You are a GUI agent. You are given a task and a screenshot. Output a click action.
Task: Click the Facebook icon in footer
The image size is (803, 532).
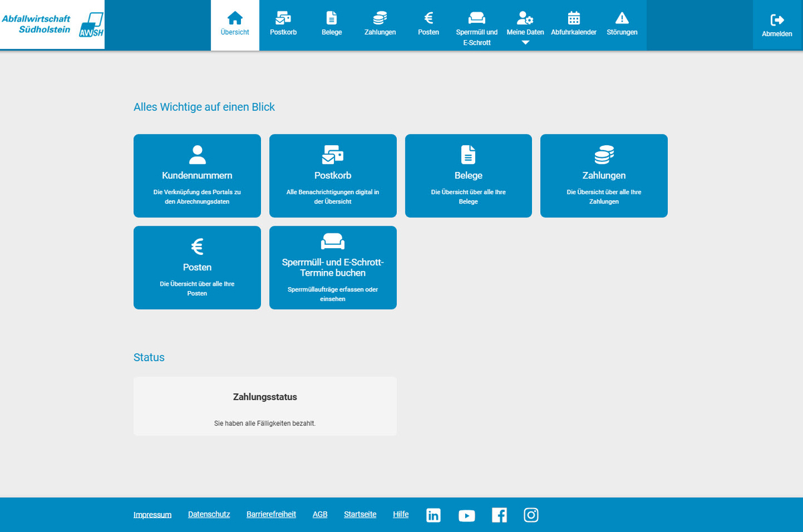(x=499, y=515)
